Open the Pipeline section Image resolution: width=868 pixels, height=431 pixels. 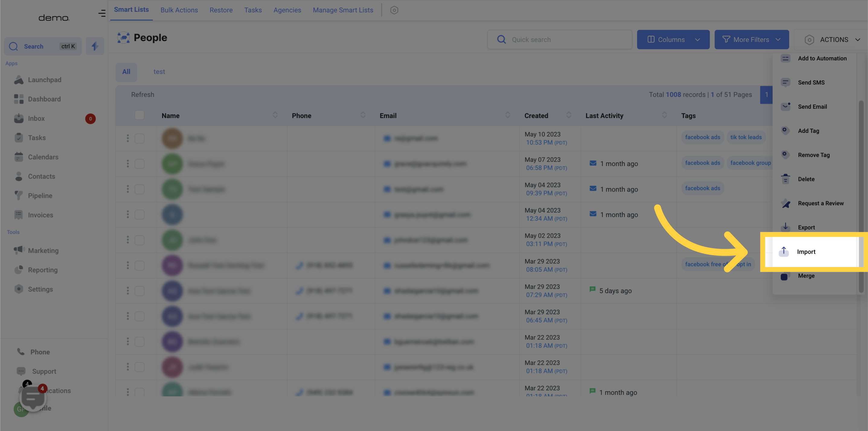coord(33,196)
